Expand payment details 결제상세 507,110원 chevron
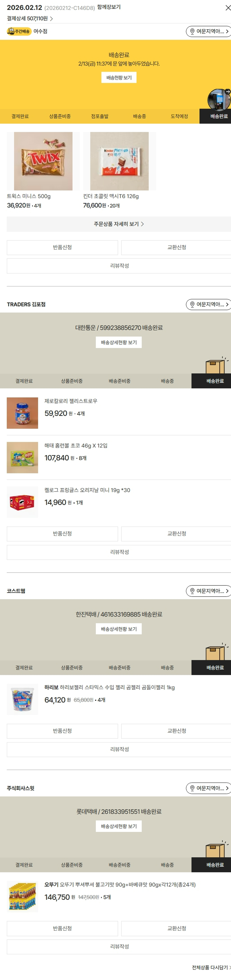231x980 pixels. coord(51,19)
